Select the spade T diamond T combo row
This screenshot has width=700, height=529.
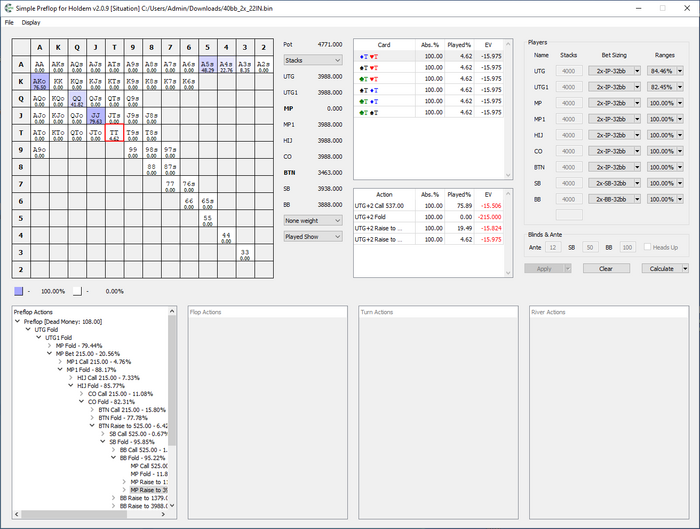point(429,90)
